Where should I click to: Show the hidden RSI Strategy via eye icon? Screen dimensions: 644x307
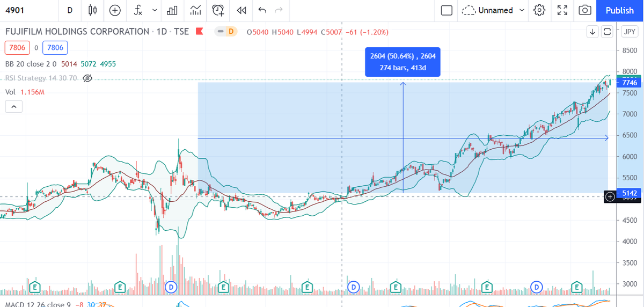tap(87, 78)
